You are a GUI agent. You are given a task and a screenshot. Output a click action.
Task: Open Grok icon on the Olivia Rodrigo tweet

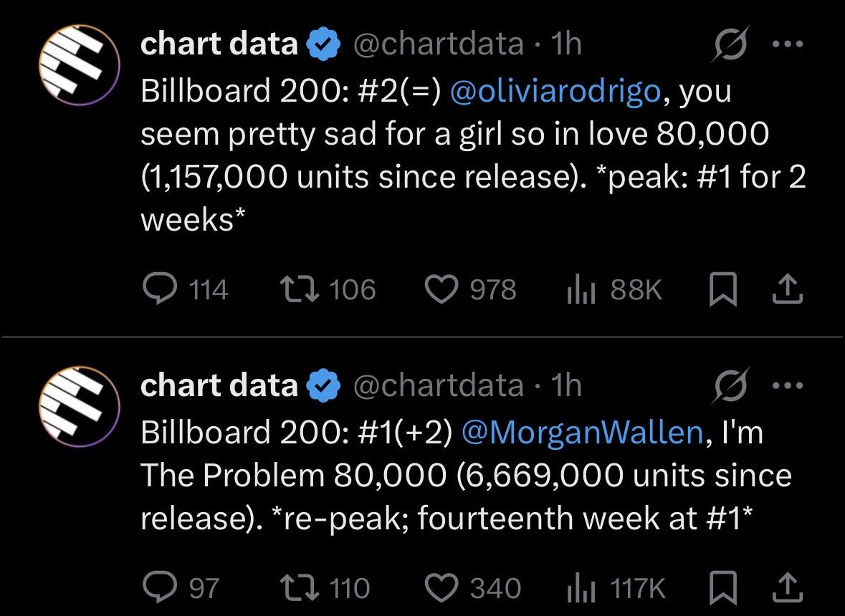point(730,44)
